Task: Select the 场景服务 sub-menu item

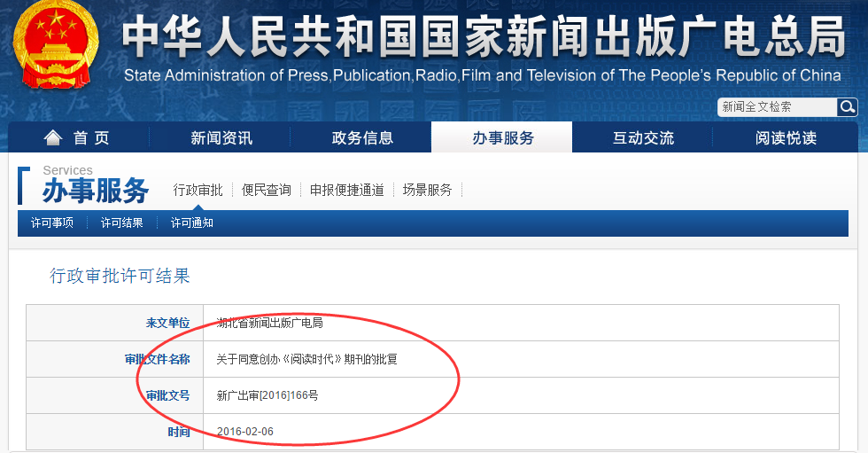Action: 427,190
